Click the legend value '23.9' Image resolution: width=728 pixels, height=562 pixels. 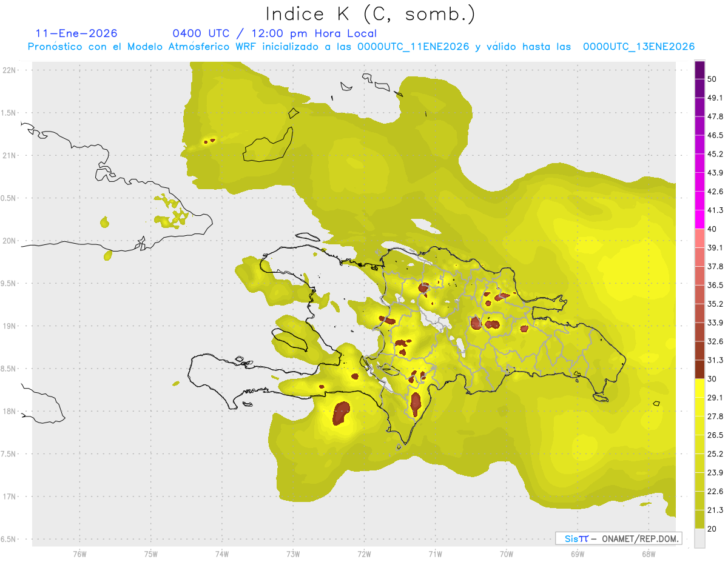(x=716, y=472)
